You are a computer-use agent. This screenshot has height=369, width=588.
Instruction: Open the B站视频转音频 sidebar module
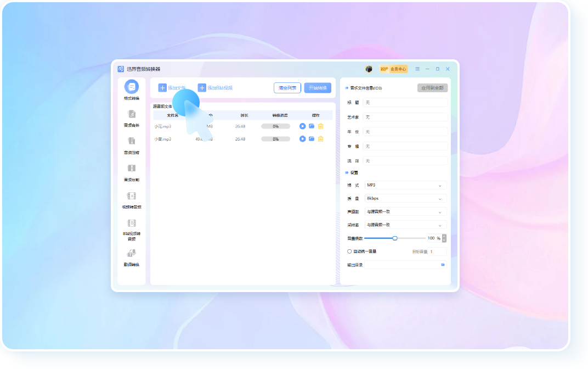131,230
